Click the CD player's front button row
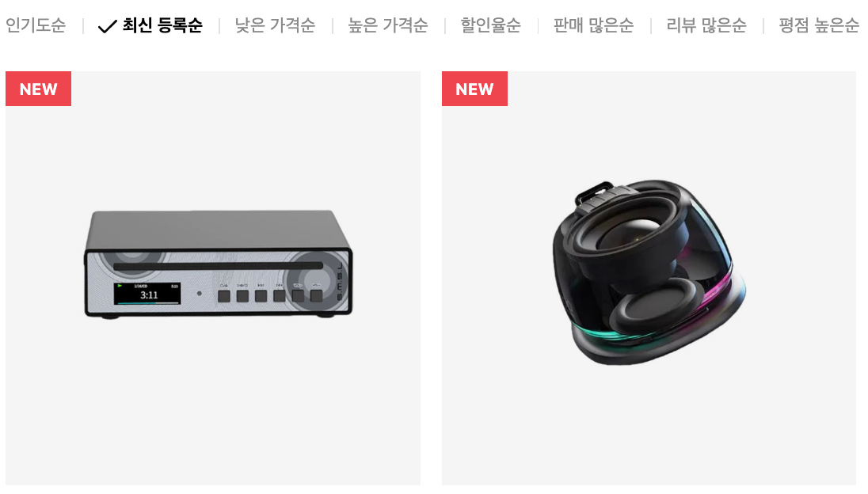868x494 pixels. (x=270, y=295)
